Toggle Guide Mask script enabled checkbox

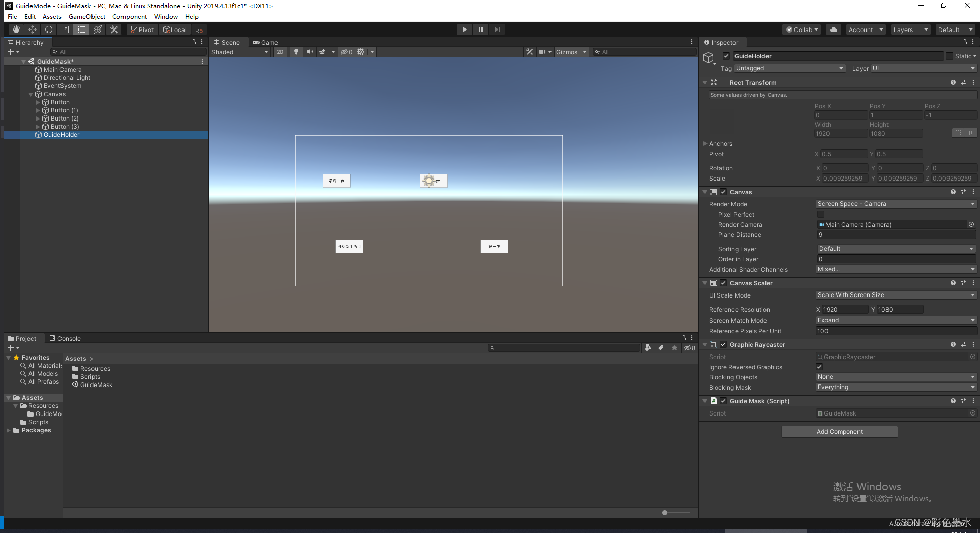[723, 401]
